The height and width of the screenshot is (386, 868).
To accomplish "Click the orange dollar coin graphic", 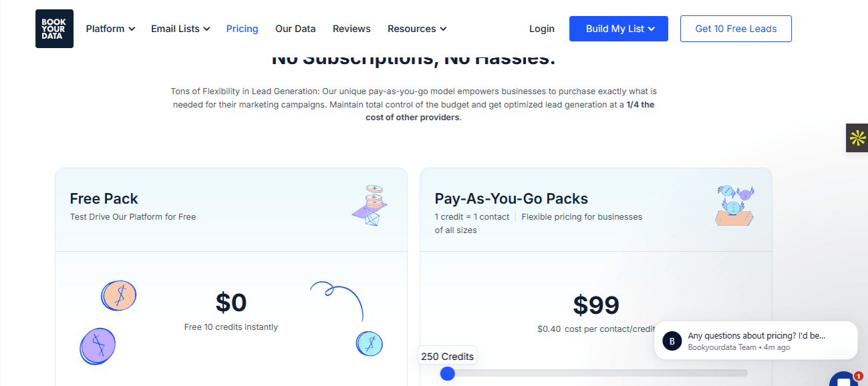I will pos(118,295).
